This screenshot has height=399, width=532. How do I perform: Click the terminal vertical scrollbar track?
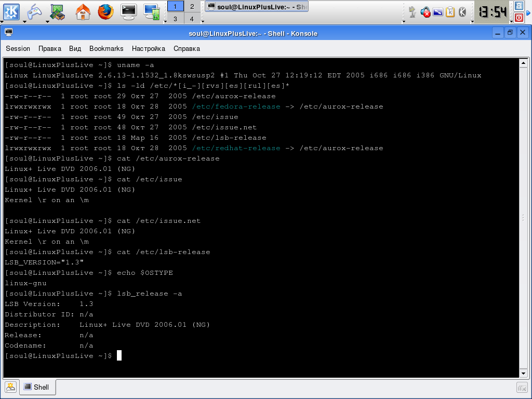[x=523, y=218]
